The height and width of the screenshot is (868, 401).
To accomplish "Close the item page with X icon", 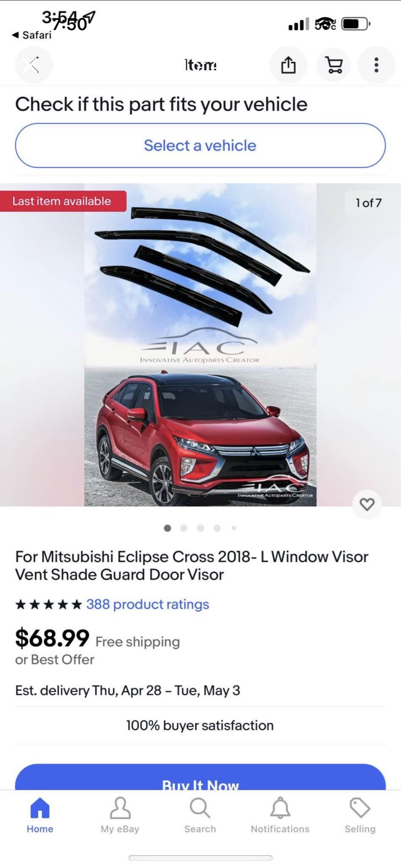I will coord(33,65).
